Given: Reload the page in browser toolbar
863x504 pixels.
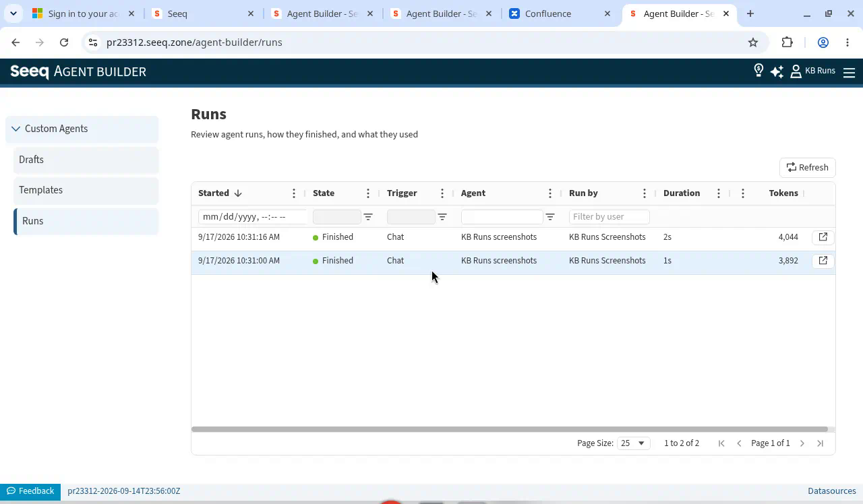Looking at the screenshot, I should 64,42.
